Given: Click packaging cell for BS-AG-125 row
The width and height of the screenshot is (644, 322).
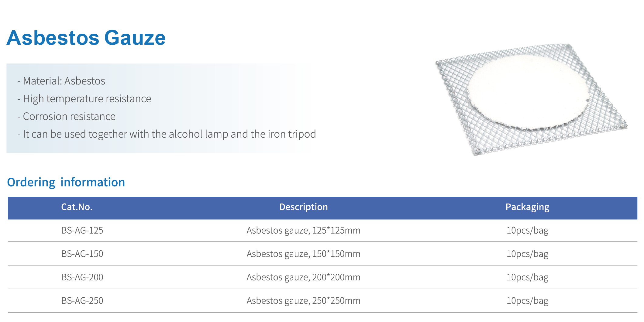Looking at the screenshot, I should [527, 231].
